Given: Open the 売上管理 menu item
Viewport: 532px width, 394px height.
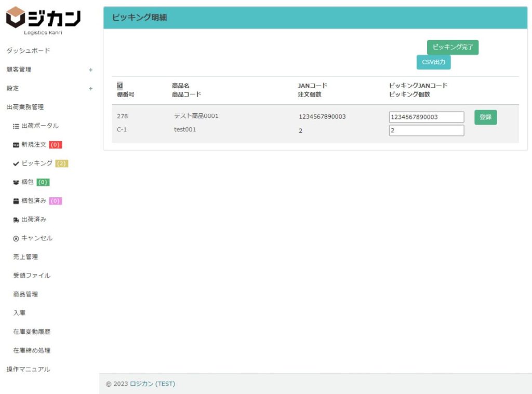Looking at the screenshot, I should click(x=25, y=257).
